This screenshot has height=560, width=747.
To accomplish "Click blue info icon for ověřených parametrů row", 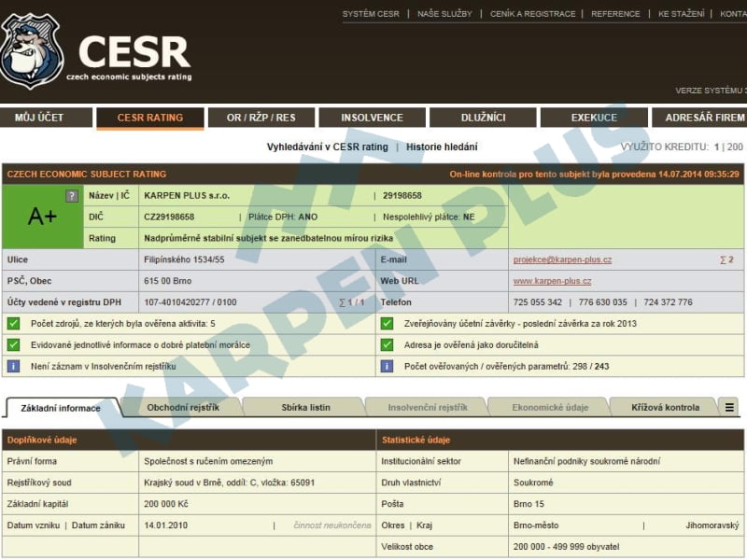I will 387,366.
